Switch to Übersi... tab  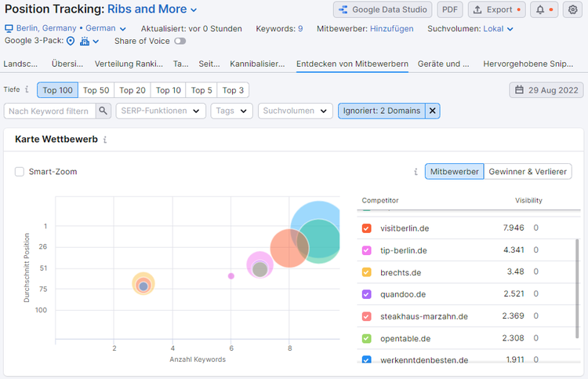tap(67, 64)
